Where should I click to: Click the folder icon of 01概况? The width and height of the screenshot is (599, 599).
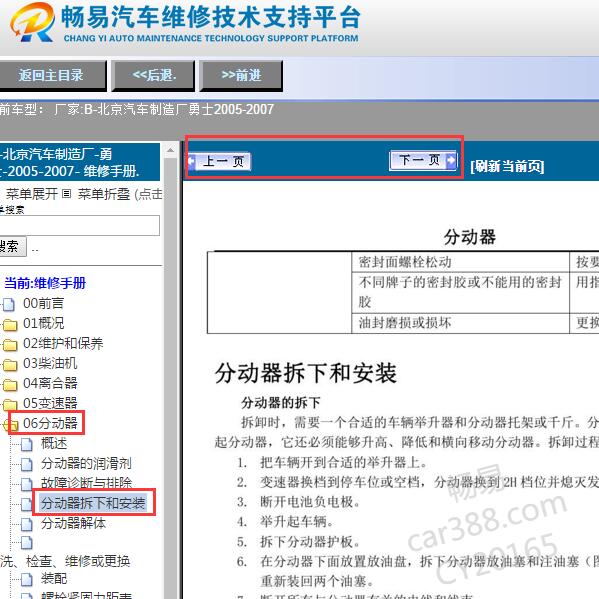pos(10,325)
